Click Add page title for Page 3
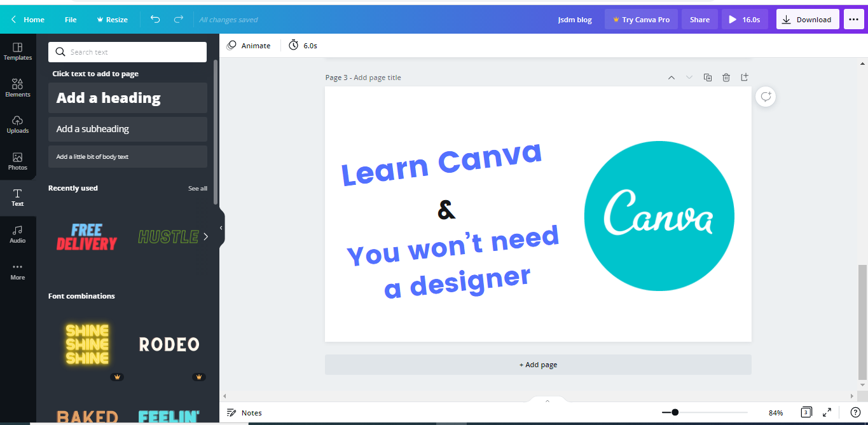The width and height of the screenshot is (868, 425). pos(377,78)
